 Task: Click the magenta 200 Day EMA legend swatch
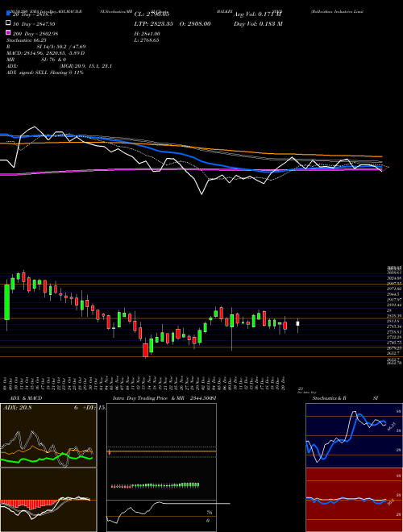8,33
